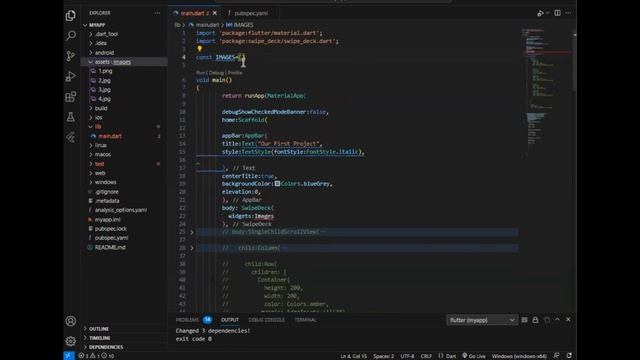Unfold the collapsed code at line 25
The image size is (640, 360).
point(192,232)
